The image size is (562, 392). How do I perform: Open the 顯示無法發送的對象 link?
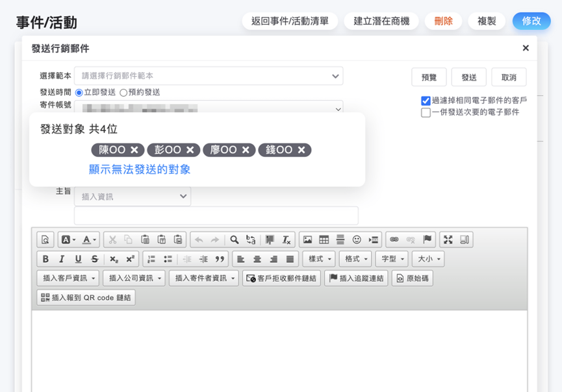tap(140, 169)
